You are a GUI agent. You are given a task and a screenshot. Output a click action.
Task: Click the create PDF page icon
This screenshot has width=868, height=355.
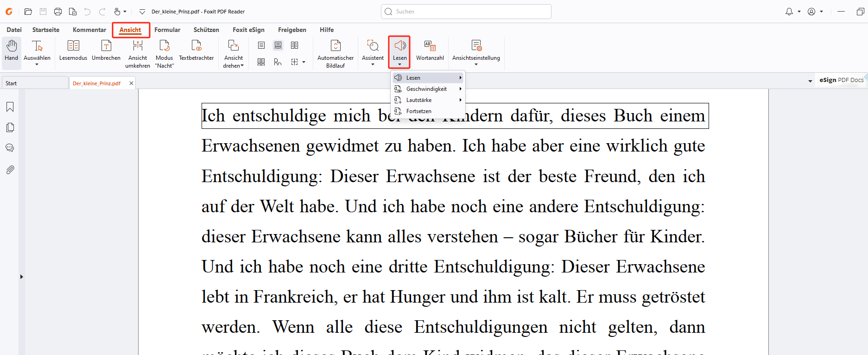73,12
